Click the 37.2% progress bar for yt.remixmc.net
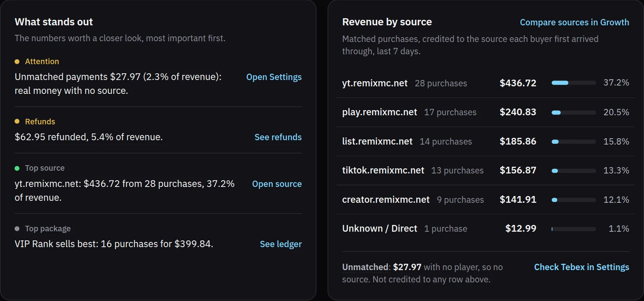This screenshot has height=301, width=644. 573,83
